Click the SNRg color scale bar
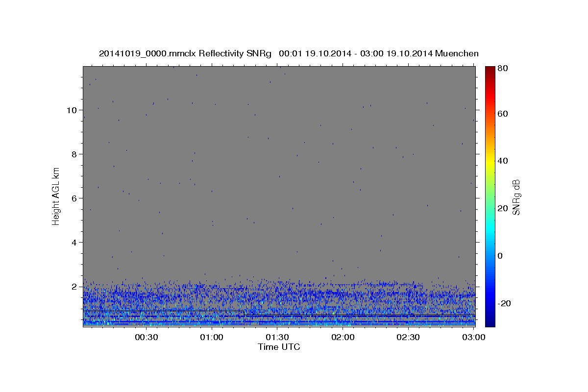The image size is (588, 392). pos(490,196)
